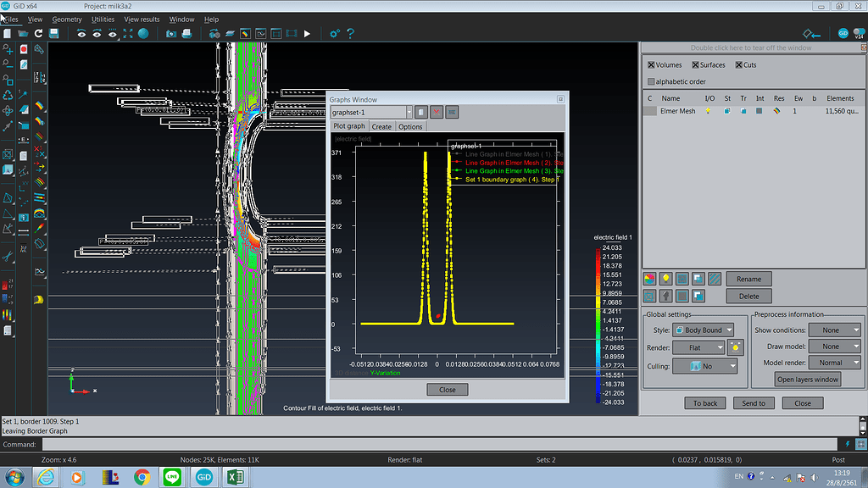The image size is (868, 488).
Task: Click the question mark help icon
Action: click(350, 34)
